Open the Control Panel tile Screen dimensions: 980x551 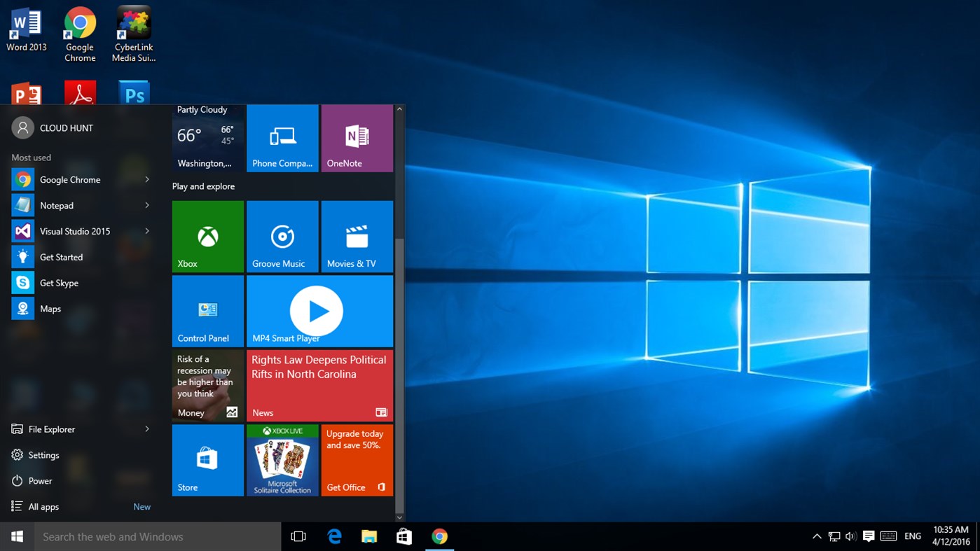208,311
